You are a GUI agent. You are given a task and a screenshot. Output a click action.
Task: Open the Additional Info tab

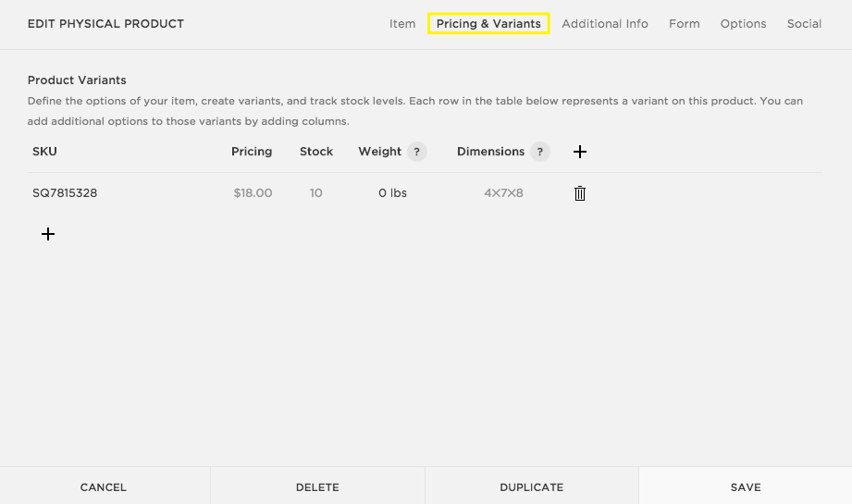[x=605, y=24]
